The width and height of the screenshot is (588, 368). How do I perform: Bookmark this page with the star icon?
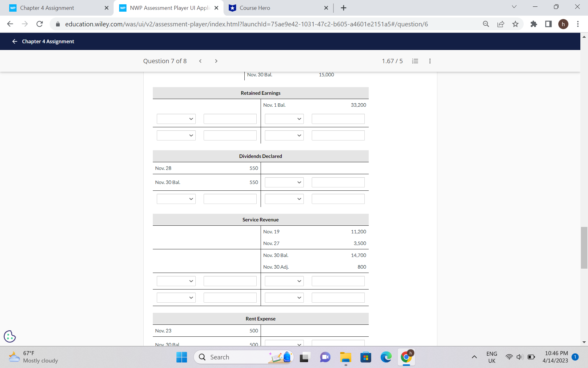(516, 24)
